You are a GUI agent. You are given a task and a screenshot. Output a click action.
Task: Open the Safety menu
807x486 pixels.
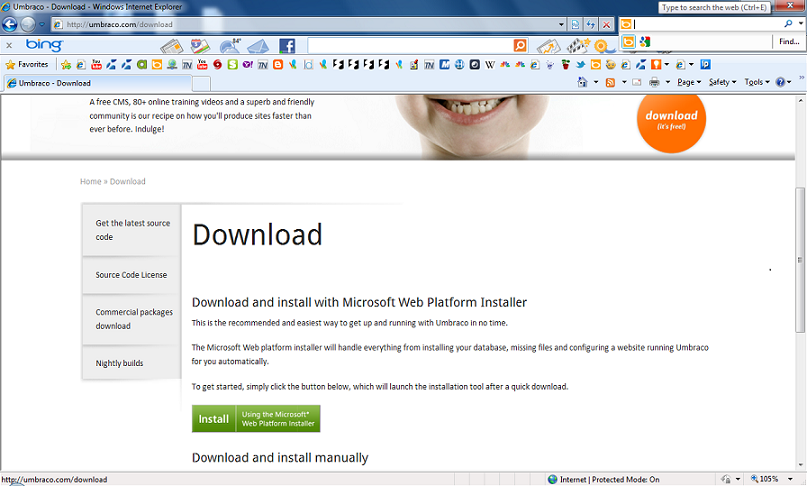(723, 82)
